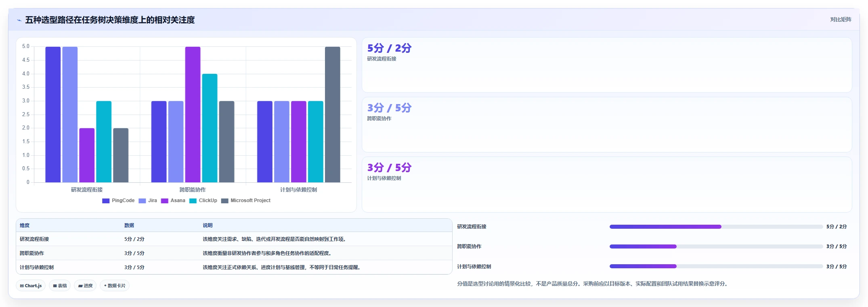
Task: Click the Asana bar in 计划与依赖控制 group
Action: click(298, 142)
